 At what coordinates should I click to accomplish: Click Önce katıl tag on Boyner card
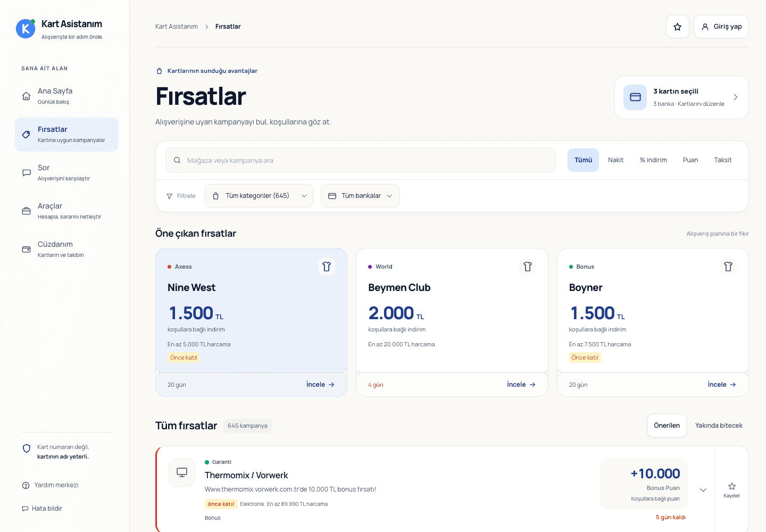(585, 358)
